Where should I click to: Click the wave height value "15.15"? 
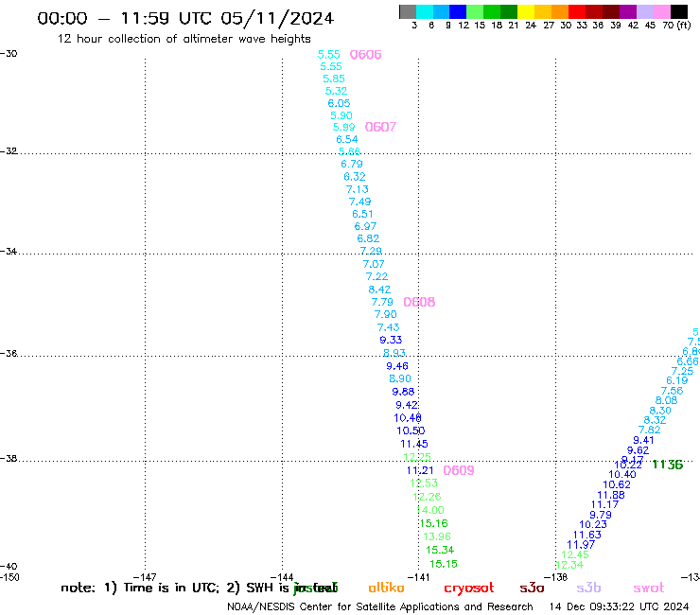coord(444,564)
